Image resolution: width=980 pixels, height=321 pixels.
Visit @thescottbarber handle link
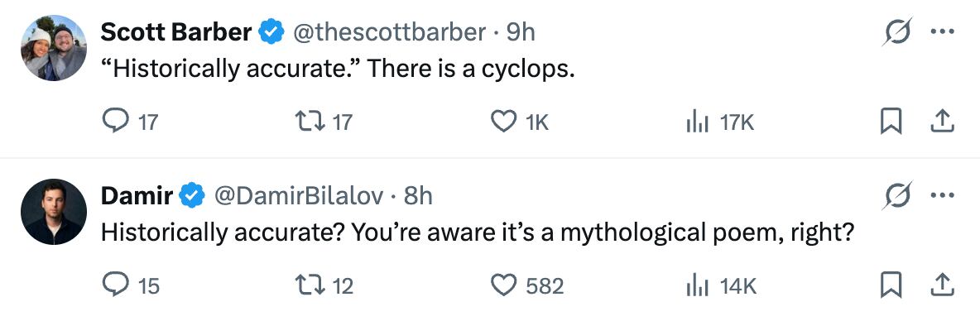389,31
